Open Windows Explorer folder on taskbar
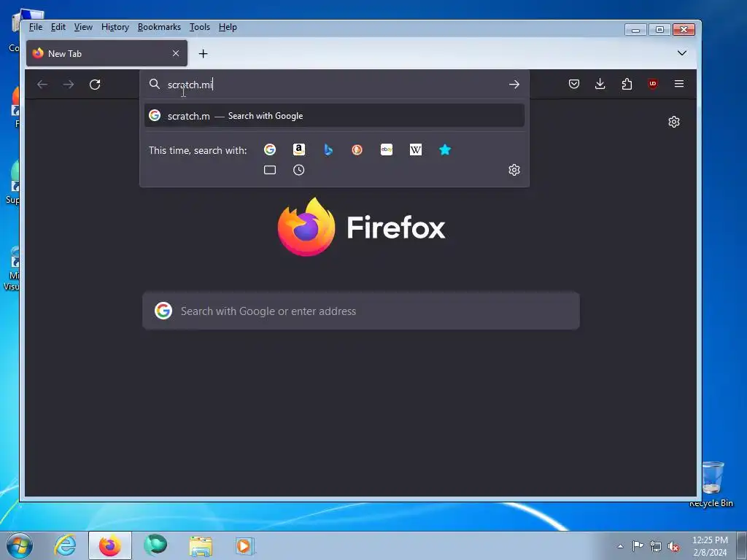Viewport: 747px width, 560px height. click(201, 545)
